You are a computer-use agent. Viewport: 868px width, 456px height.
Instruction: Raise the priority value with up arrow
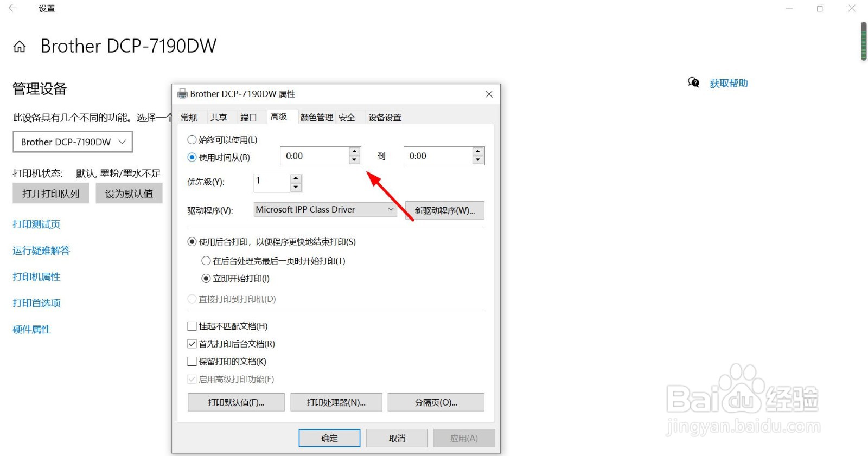[x=296, y=178]
